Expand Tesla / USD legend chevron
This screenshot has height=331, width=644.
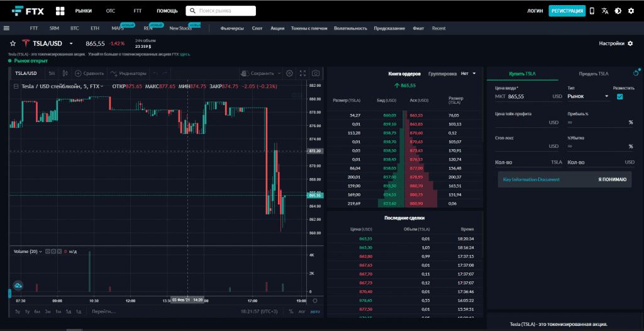pyautogui.click(x=102, y=86)
